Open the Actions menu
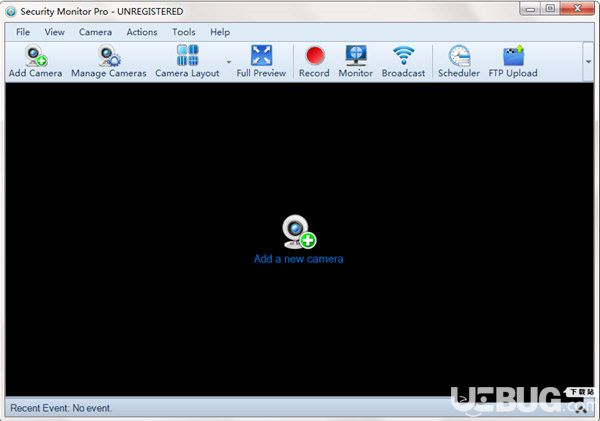The height and width of the screenshot is (421, 600). (x=142, y=32)
